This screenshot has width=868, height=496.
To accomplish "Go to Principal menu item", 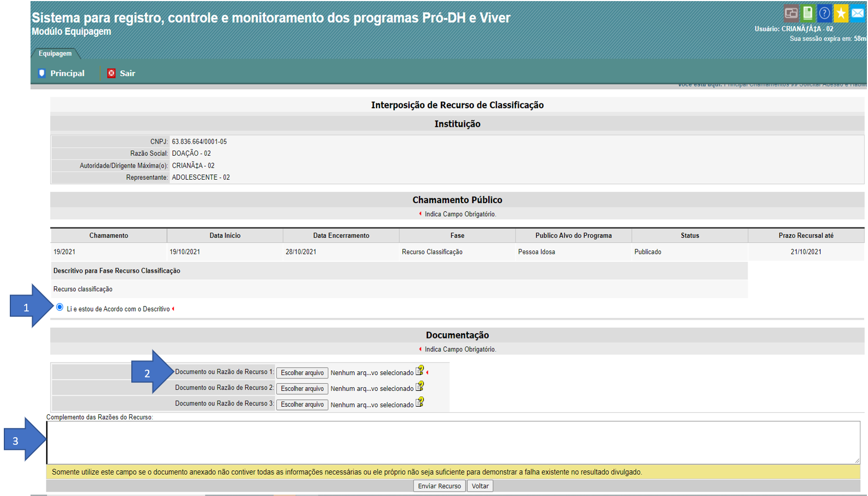I will click(x=67, y=74).
